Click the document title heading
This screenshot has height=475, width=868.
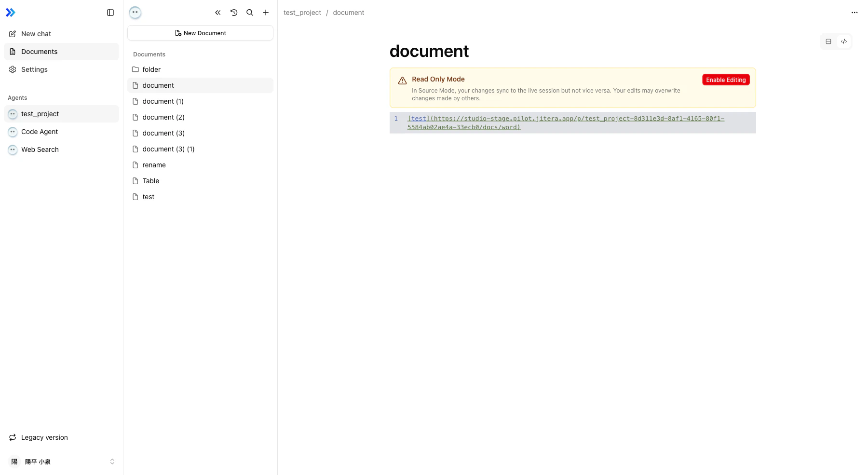click(x=429, y=51)
